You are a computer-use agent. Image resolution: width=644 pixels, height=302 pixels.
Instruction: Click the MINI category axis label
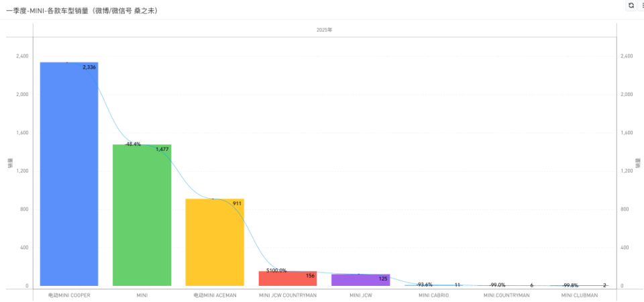coord(142,295)
